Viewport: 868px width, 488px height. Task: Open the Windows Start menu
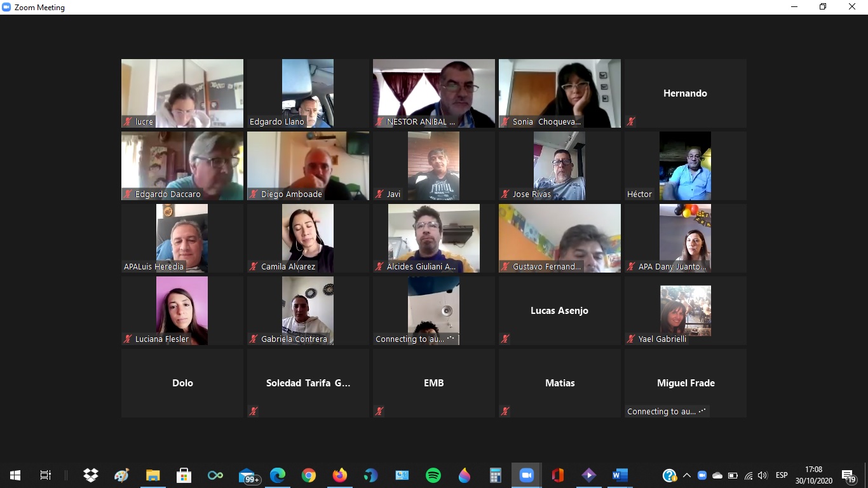tap(15, 475)
